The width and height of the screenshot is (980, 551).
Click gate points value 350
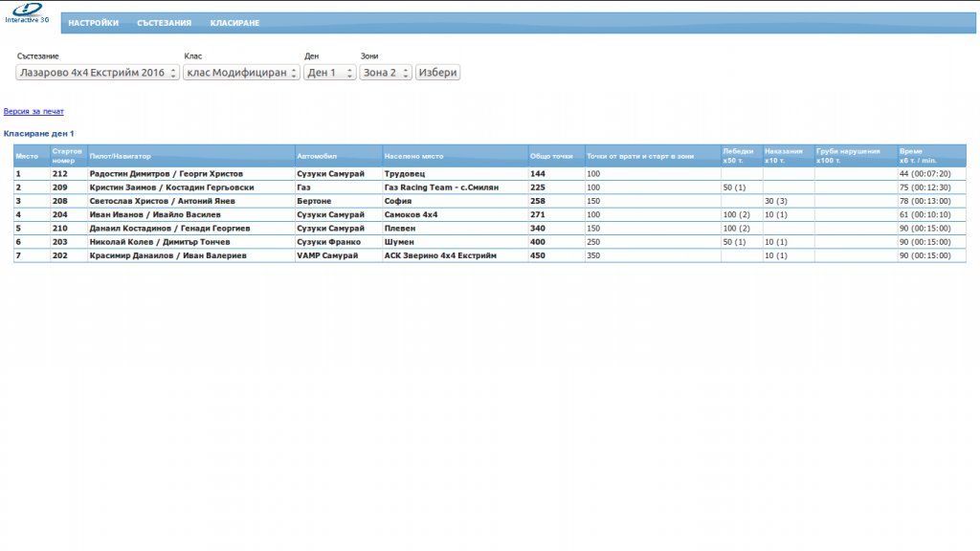point(593,255)
